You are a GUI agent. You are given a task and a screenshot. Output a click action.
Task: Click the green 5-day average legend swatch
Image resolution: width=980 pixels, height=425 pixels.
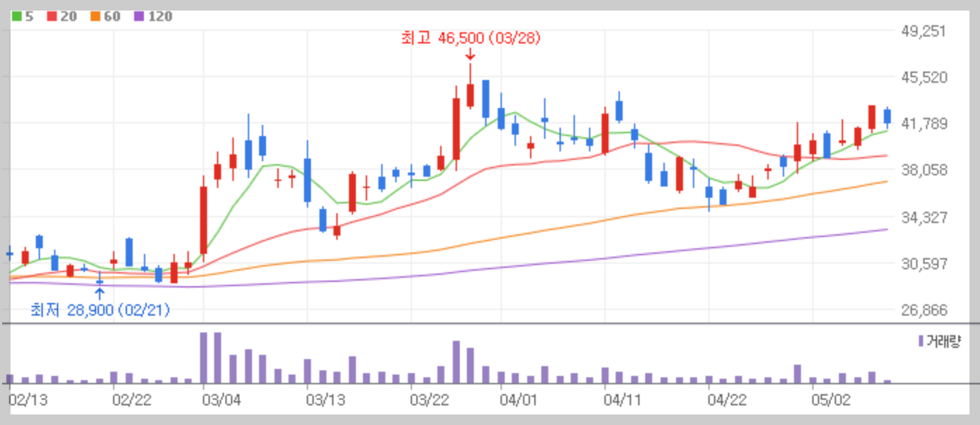click(x=17, y=16)
